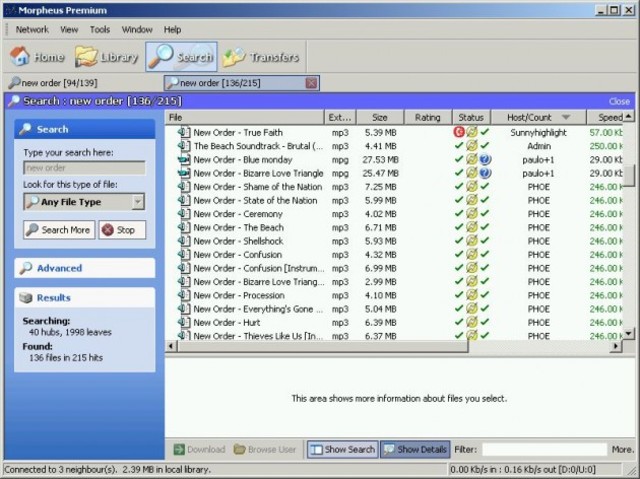This screenshot has width=640, height=479.
Task: Click the vertical scrollbar up arrow
Action: coord(629,117)
